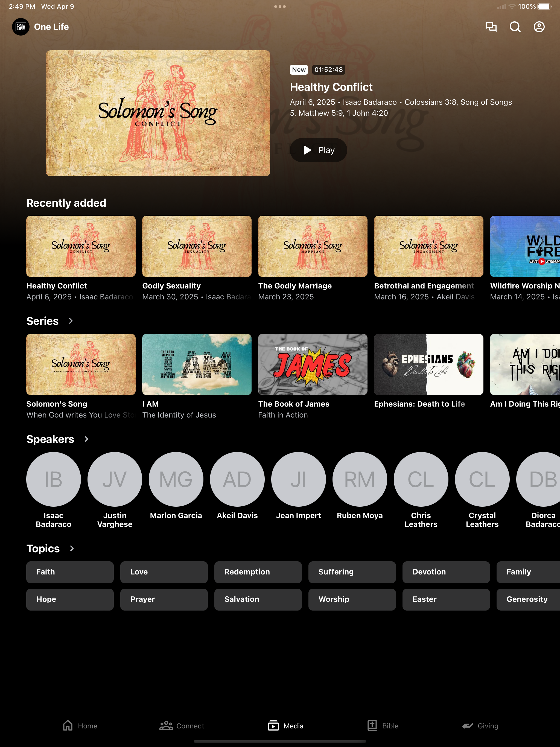Open The Book of James series
Viewport: 560px width, 747px height.
[x=313, y=364]
